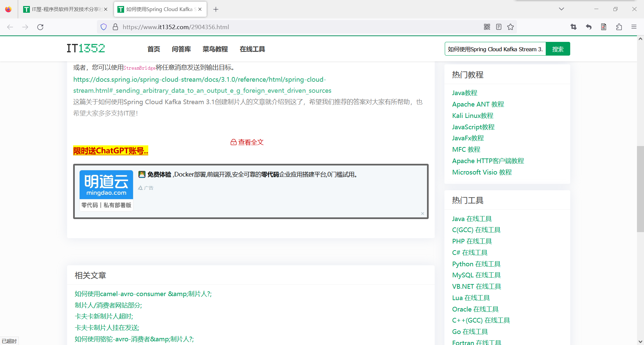Open PHP 在线工具 link

pos(472,241)
